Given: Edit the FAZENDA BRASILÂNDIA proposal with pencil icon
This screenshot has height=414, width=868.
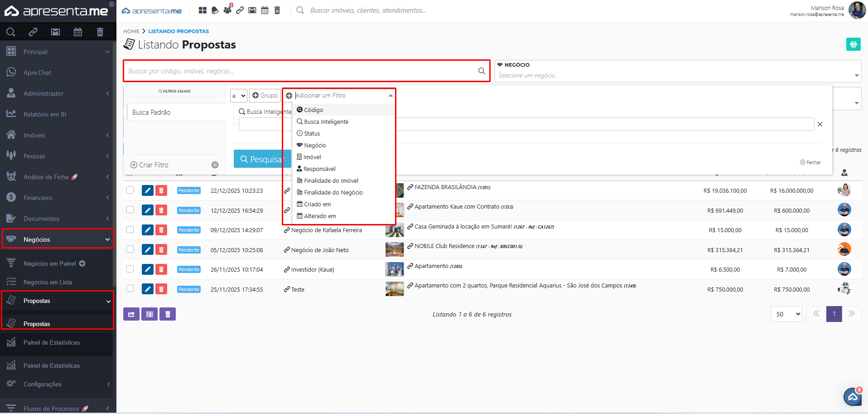Looking at the screenshot, I should [x=148, y=190].
